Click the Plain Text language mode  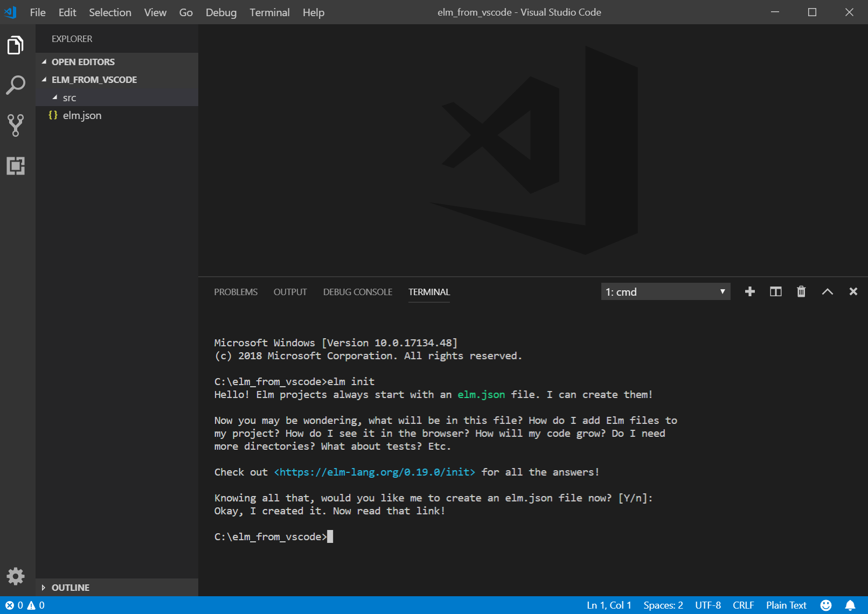(786, 605)
